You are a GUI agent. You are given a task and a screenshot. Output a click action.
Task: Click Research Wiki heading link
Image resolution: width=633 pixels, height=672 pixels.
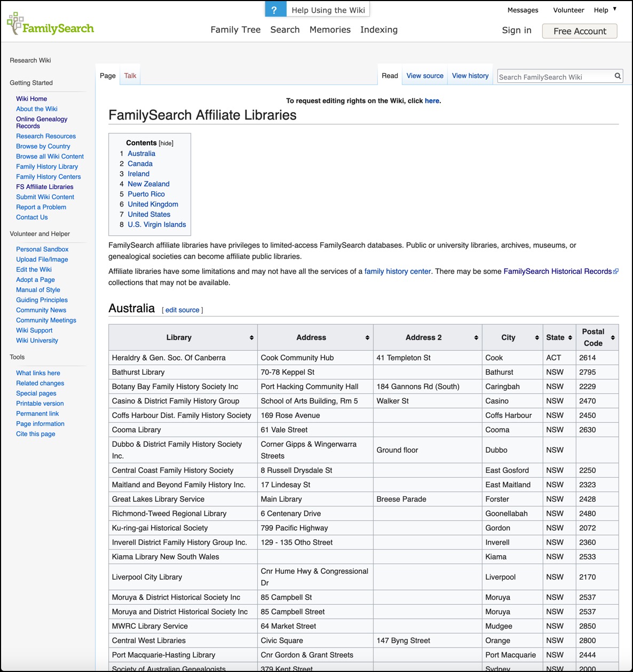(30, 60)
